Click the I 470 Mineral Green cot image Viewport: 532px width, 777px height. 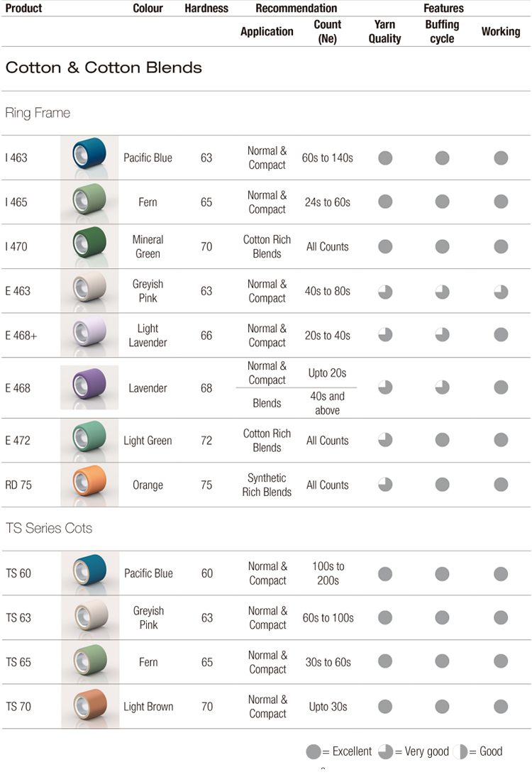point(89,246)
